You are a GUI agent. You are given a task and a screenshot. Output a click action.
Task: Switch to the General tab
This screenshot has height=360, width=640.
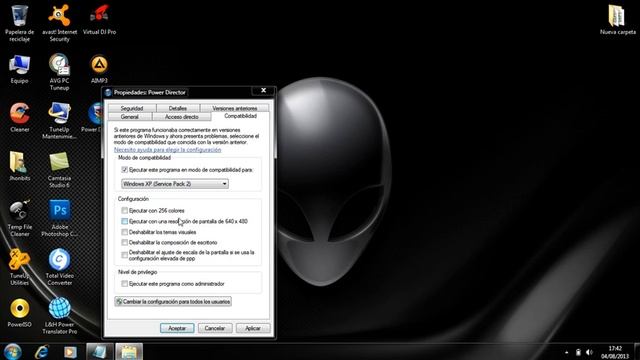click(x=130, y=117)
